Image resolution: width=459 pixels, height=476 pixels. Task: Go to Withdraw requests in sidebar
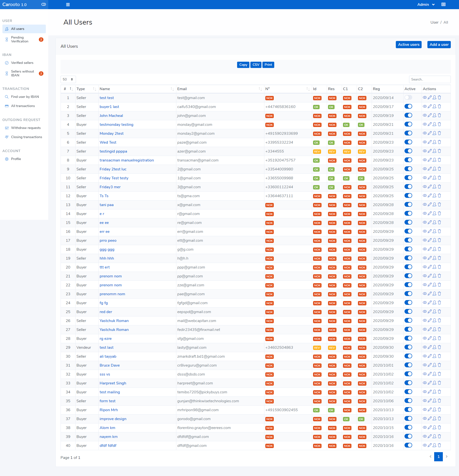click(x=26, y=128)
